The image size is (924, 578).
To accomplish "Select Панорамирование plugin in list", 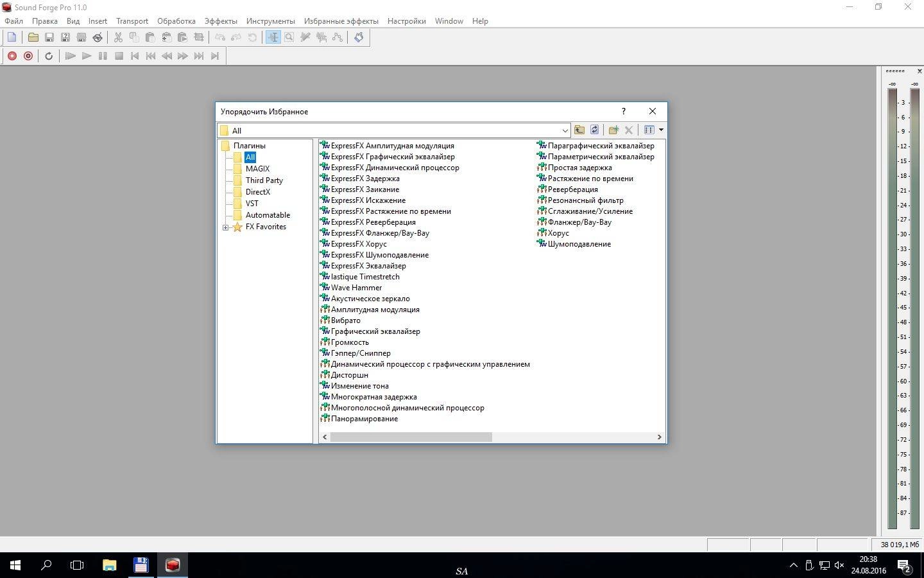I will 364,419.
